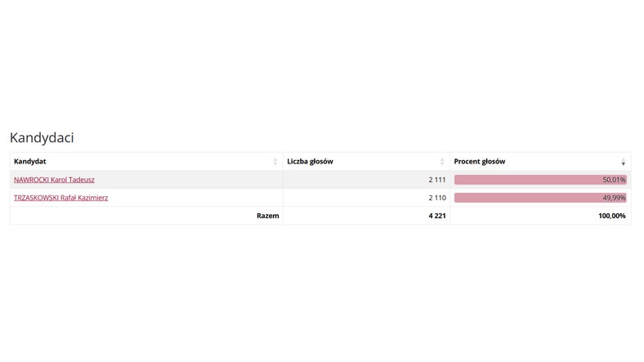Viewport: 644px width, 362px height.
Task: Open the TRZASKOWSKI Rafał Kazimierz link
Action: pyautogui.click(x=60, y=198)
